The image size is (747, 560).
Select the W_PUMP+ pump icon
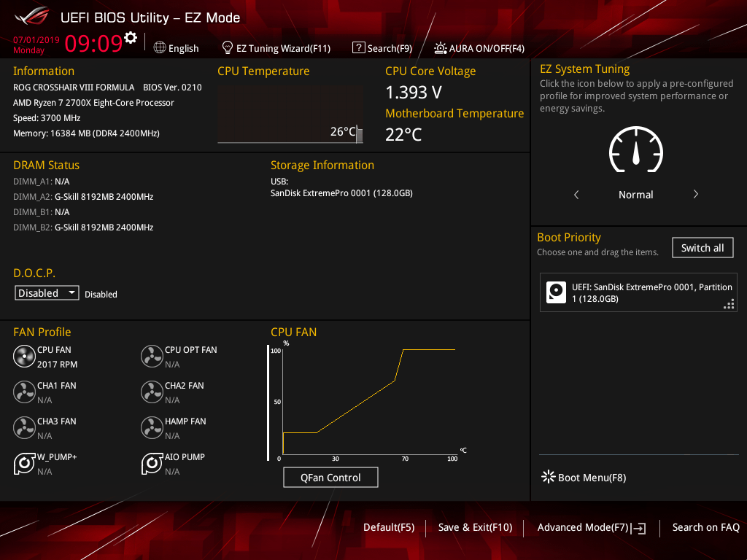point(24,463)
